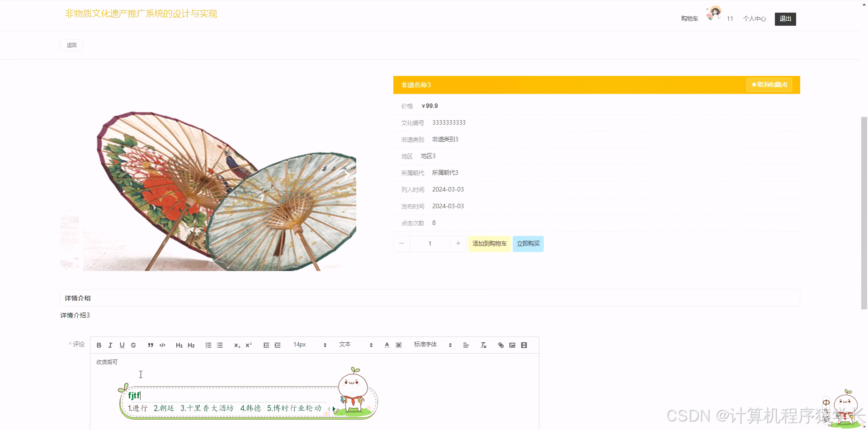Insert a bulleted list
The image size is (868, 430).
tap(220, 345)
